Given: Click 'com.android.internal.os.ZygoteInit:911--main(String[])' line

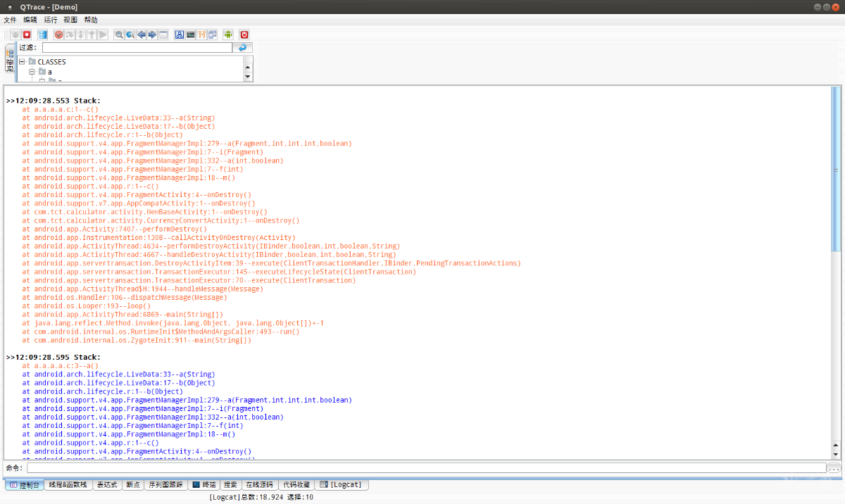Looking at the screenshot, I should point(137,340).
